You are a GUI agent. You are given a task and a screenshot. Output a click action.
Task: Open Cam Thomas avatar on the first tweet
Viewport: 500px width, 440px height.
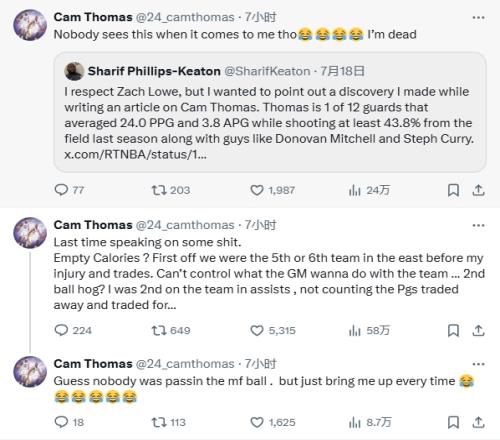(x=30, y=25)
